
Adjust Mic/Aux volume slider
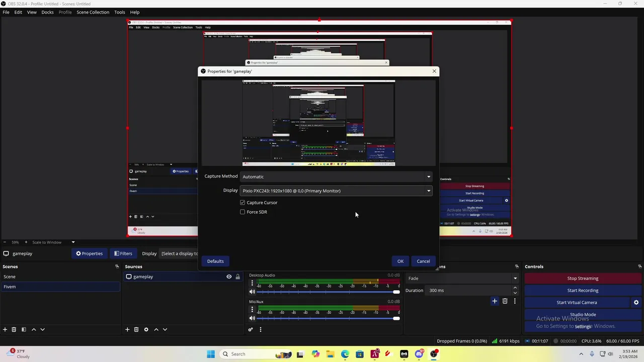(x=329, y=318)
